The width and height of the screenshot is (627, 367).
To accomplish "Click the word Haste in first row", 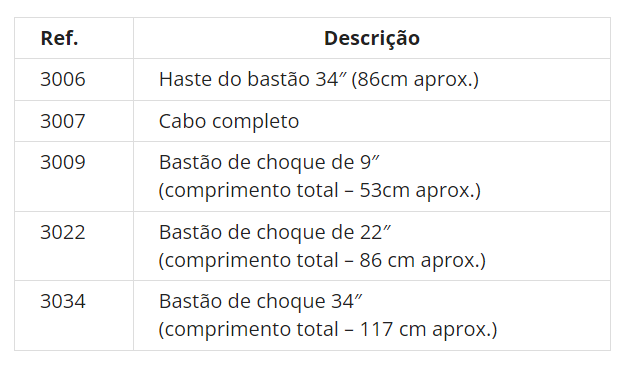I will [x=185, y=79].
